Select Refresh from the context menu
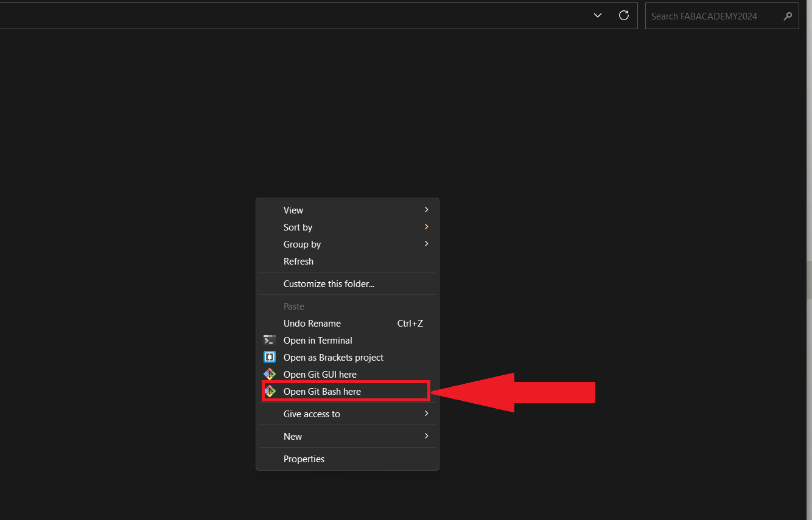Image resolution: width=812 pixels, height=520 pixels. 299,262
